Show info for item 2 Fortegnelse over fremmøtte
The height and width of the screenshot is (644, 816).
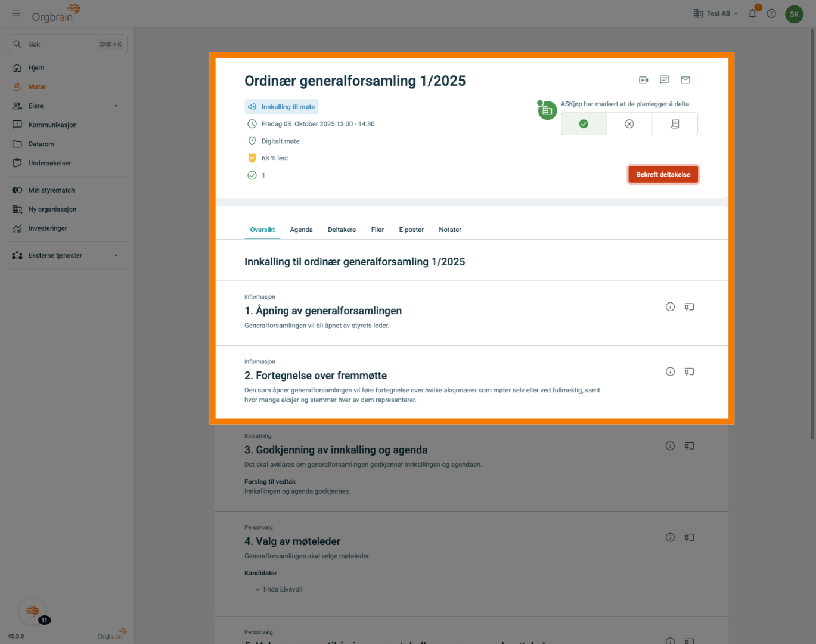670,372
